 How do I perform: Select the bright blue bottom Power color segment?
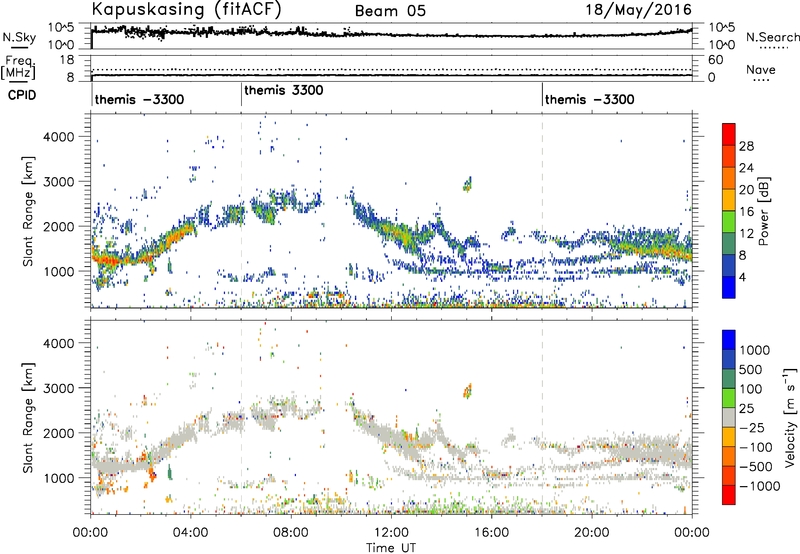[x=729, y=287]
